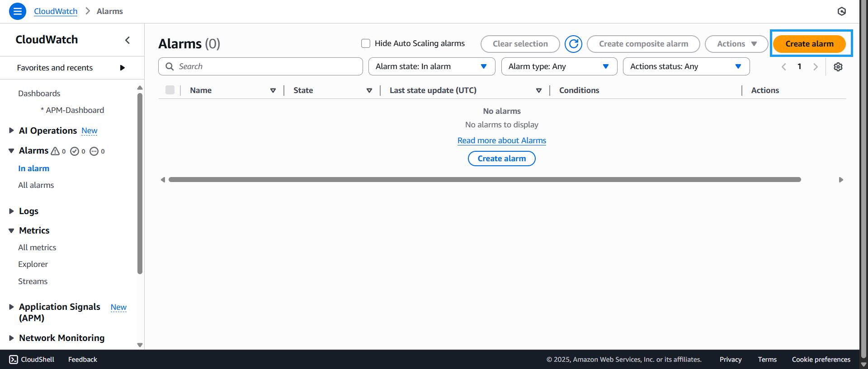Expand the Logs section in the sidebar
Image resolution: width=868 pixels, height=369 pixels.
[x=12, y=211]
